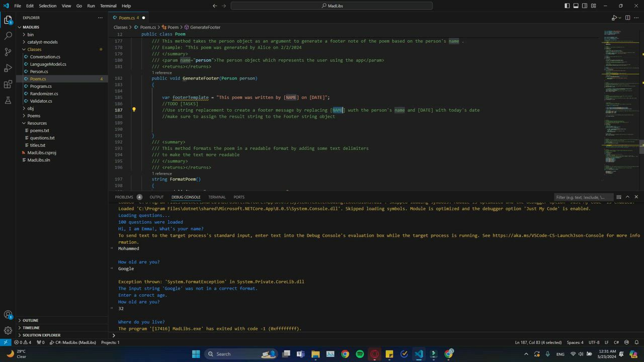Go forward with the navigation arrow
Image resolution: width=644 pixels, height=362 pixels.
[223, 6]
